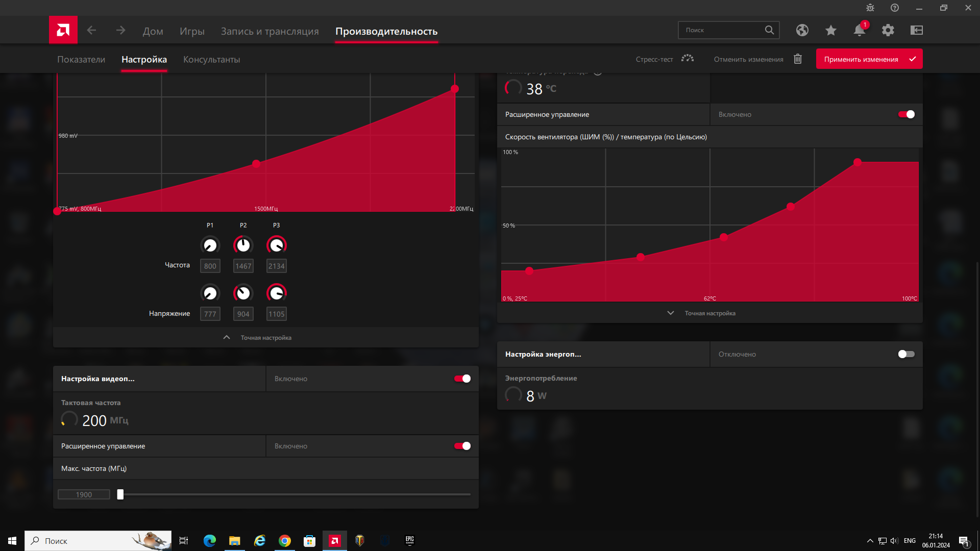Screen dimensions: 980x551
Task: Open the web browser globe icon
Action: [x=802, y=30]
